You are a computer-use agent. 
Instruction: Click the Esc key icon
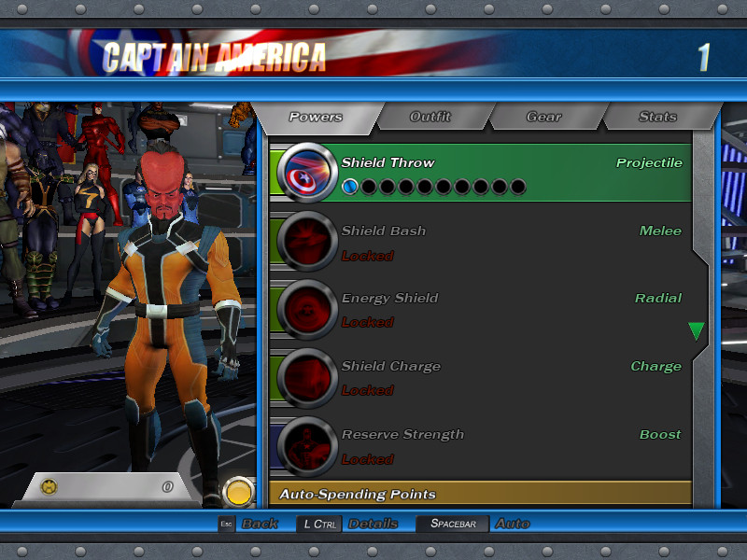pos(226,525)
